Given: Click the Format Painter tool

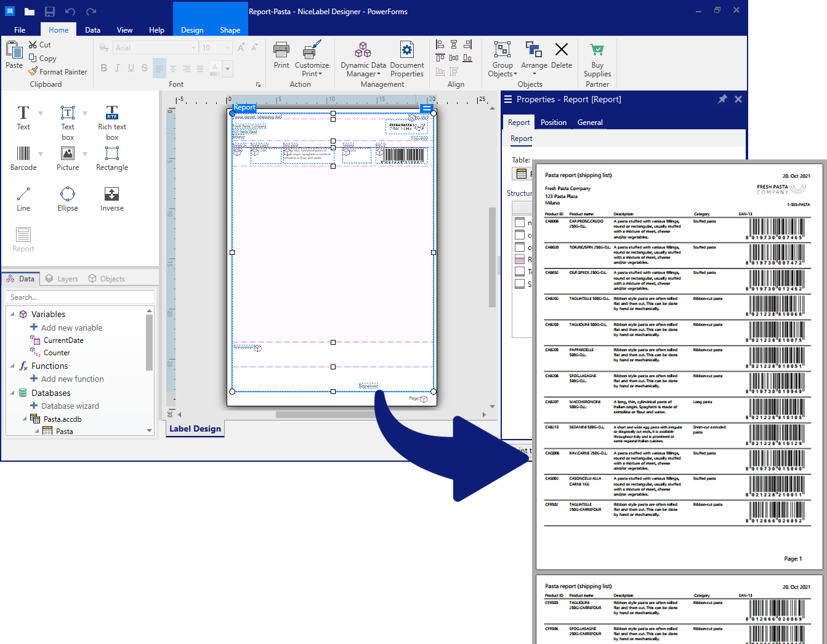Looking at the screenshot, I should (x=58, y=72).
